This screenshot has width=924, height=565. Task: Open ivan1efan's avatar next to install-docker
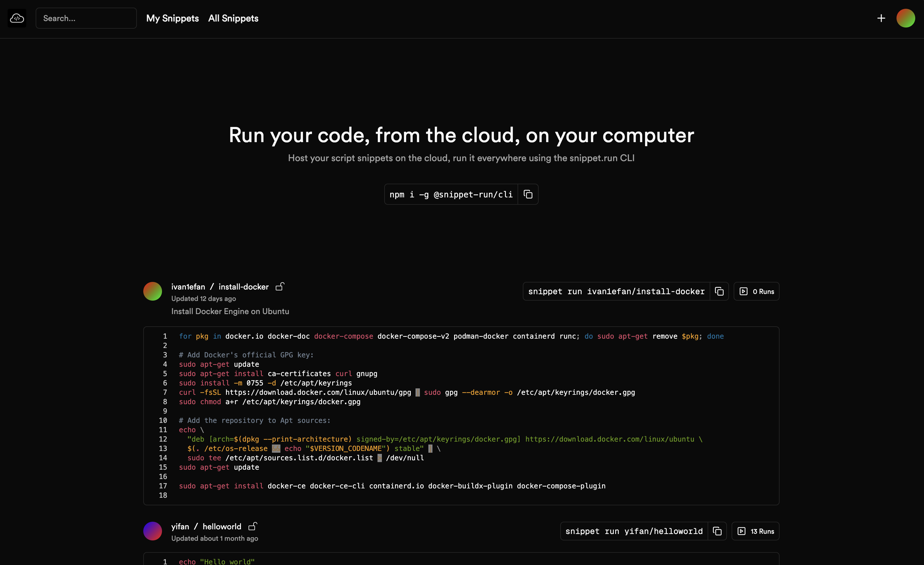152,291
